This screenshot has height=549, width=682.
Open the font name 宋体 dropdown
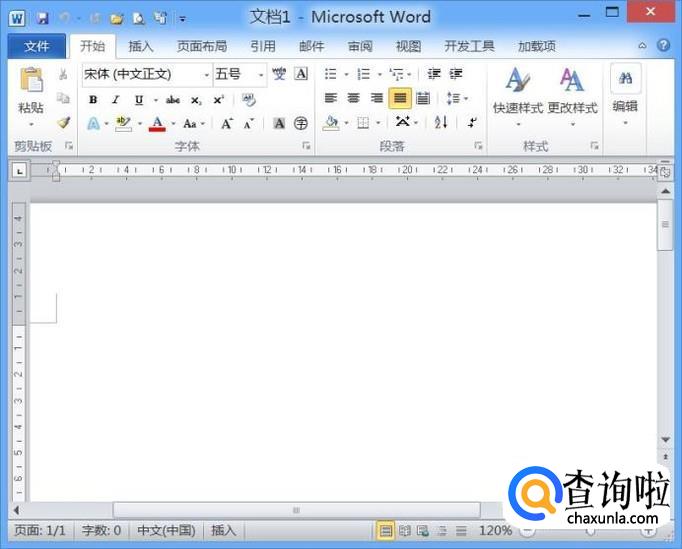tap(206, 75)
